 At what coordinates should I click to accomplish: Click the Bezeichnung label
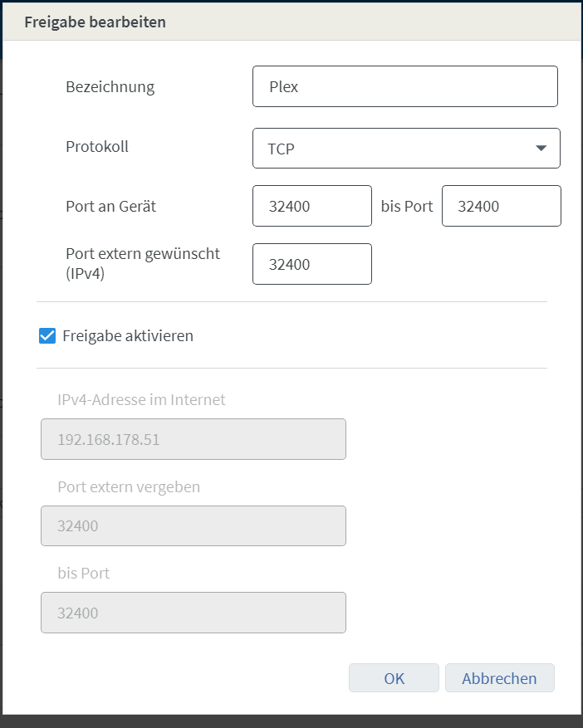(x=110, y=86)
